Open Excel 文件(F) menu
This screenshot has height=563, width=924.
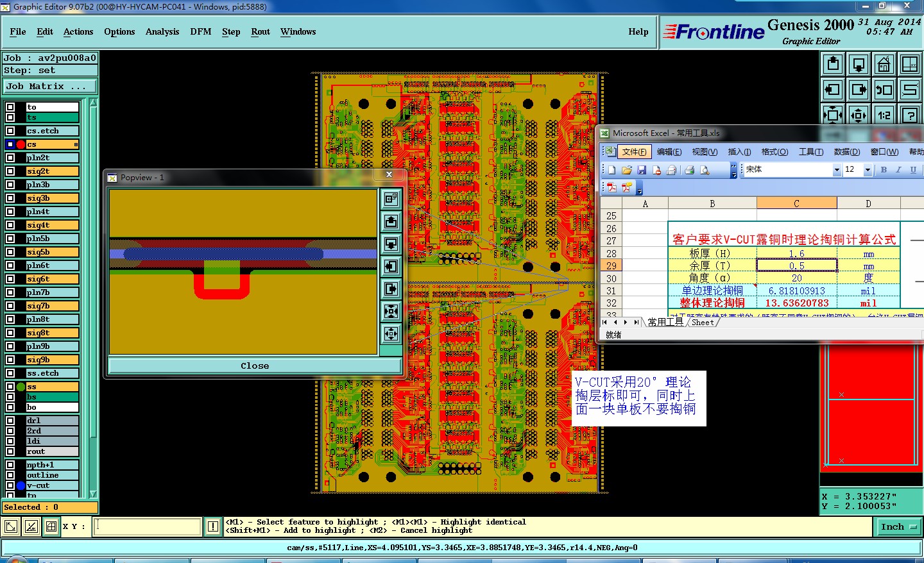pyautogui.click(x=635, y=152)
